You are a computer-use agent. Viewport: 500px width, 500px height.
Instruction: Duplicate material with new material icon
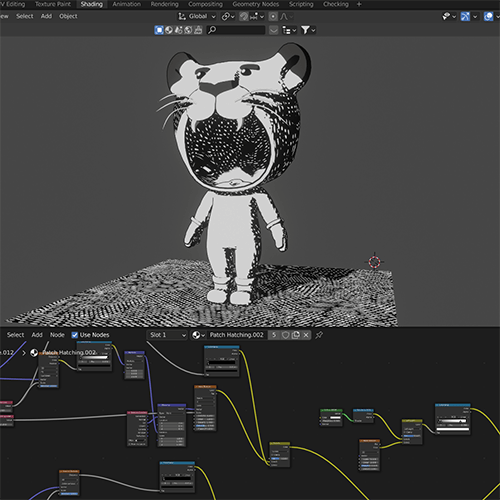pyautogui.click(x=296, y=335)
